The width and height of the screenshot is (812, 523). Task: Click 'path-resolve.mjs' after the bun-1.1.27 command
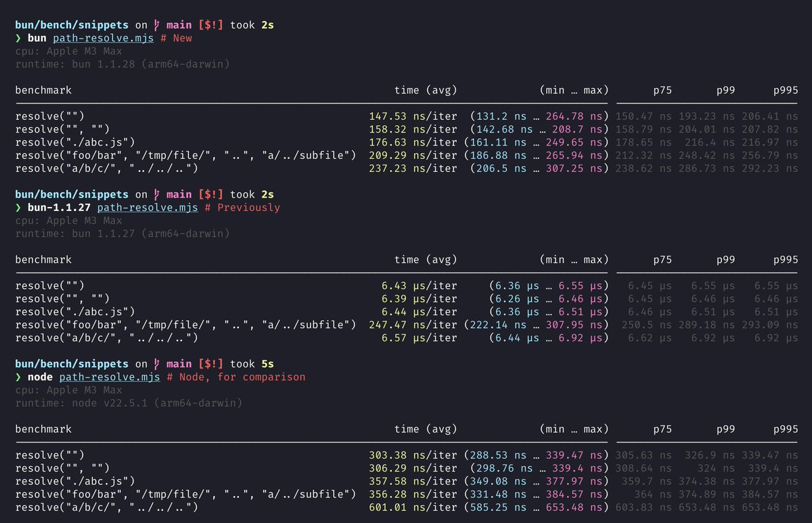click(x=148, y=207)
